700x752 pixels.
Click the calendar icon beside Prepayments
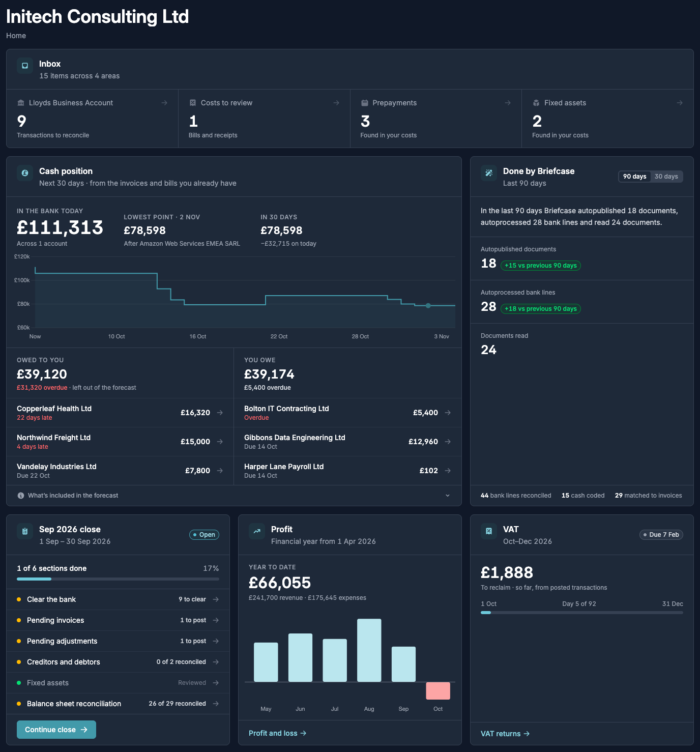pyautogui.click(x=365, y=103)
